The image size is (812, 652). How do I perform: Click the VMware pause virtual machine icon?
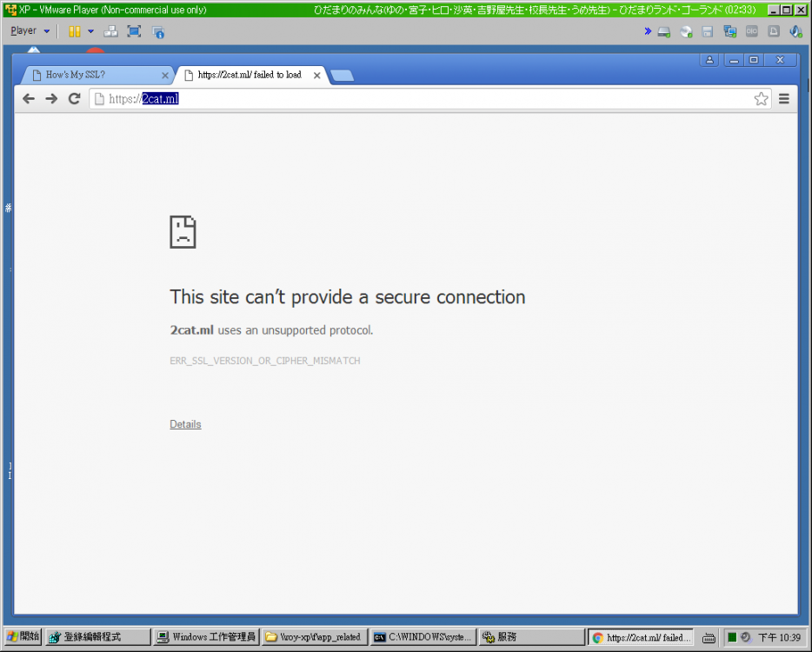tap(75, 31)
